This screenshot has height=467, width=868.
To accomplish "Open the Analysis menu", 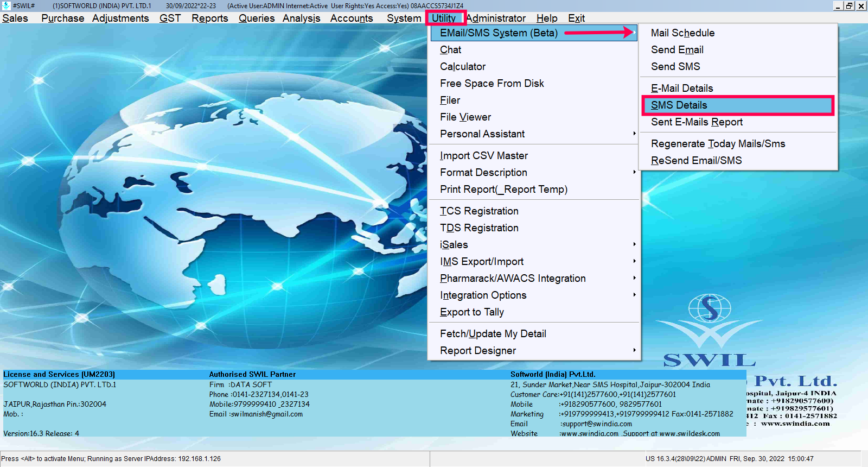I will click(302, 18).
